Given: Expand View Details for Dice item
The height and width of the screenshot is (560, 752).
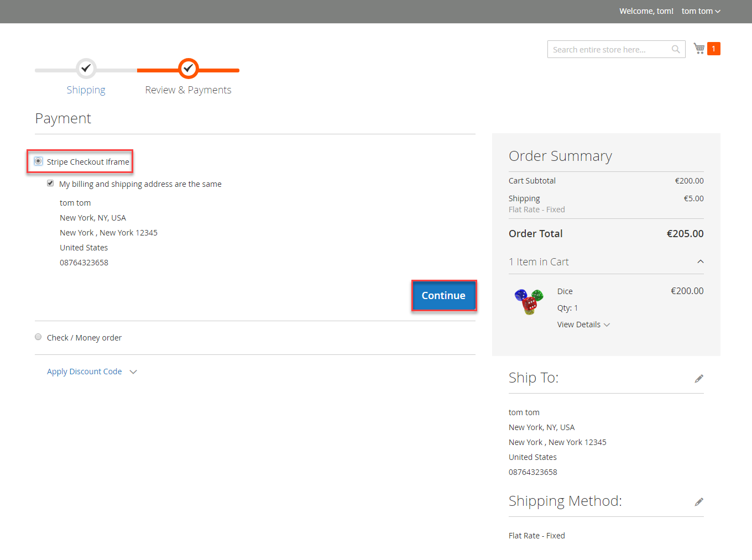Looking at the screenshot, I should 583,325.
